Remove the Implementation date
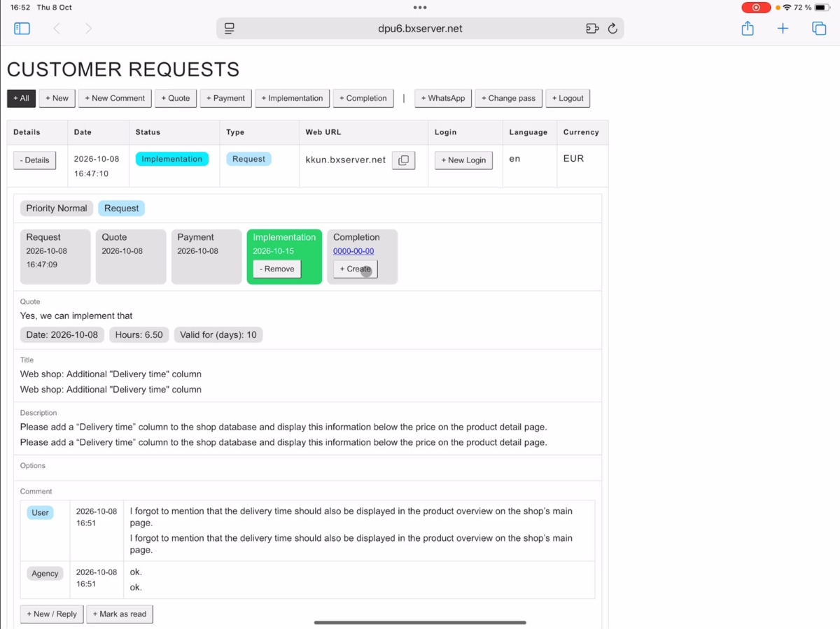Screen dimensions: 840x629 coord(277,269)
